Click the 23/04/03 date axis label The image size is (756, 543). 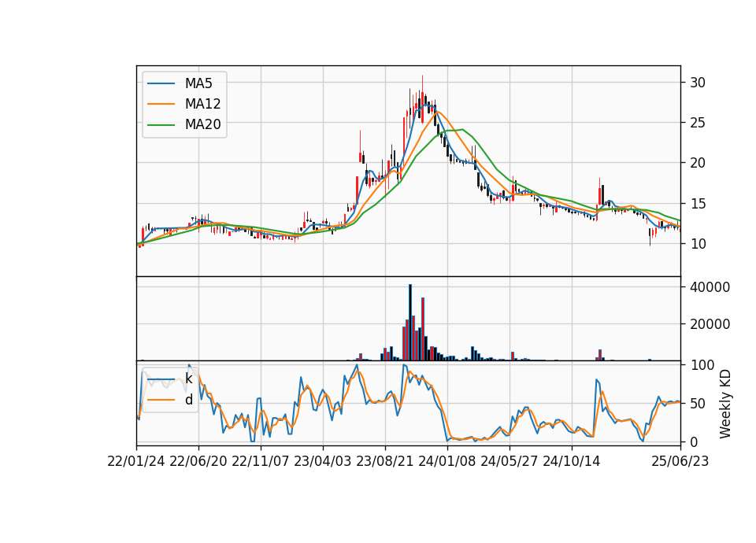click(x=323, y=461)
